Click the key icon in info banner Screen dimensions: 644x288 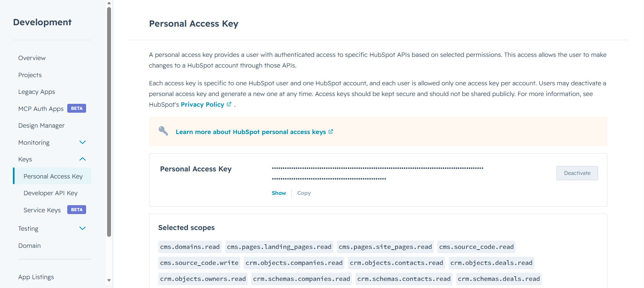[163, 131]
